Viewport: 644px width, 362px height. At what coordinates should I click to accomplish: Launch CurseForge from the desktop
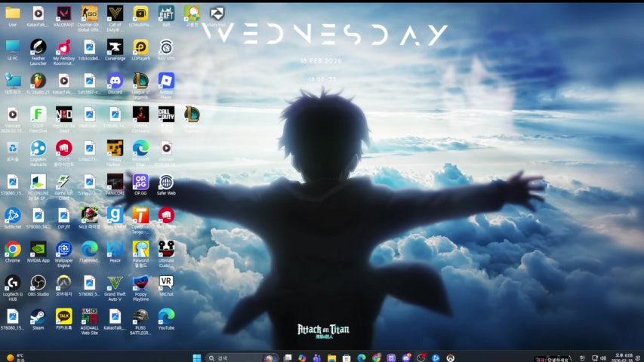coord(115,50)
